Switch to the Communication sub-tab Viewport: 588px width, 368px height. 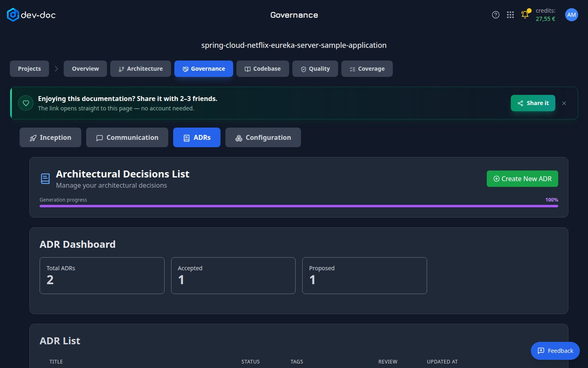pyautogui.click(x=127, y=137)
